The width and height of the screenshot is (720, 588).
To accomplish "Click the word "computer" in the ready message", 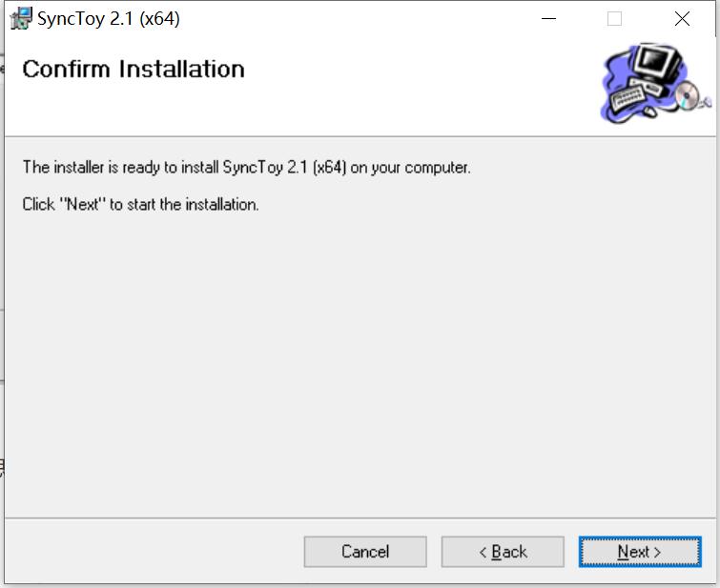I will pyautogui.click(x=438, y=168).
